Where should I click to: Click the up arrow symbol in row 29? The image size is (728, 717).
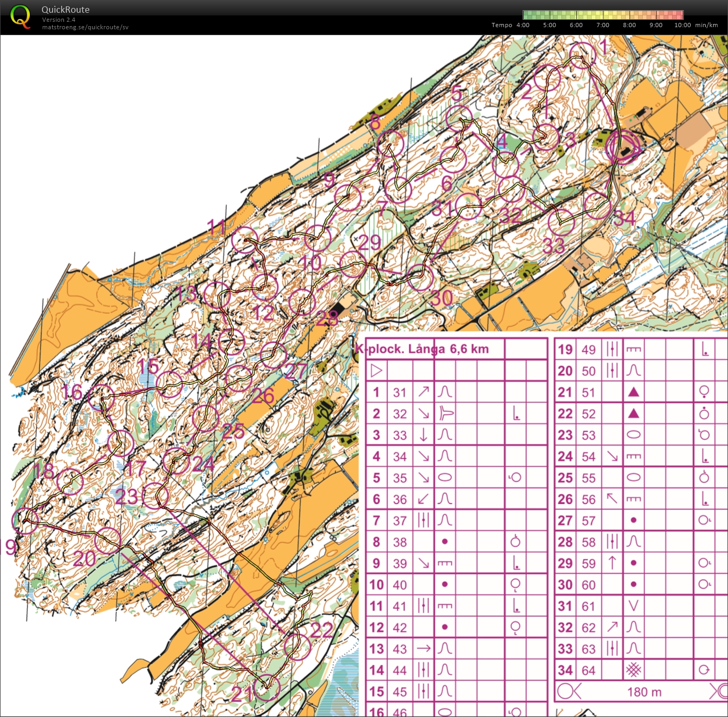[612, 563]
